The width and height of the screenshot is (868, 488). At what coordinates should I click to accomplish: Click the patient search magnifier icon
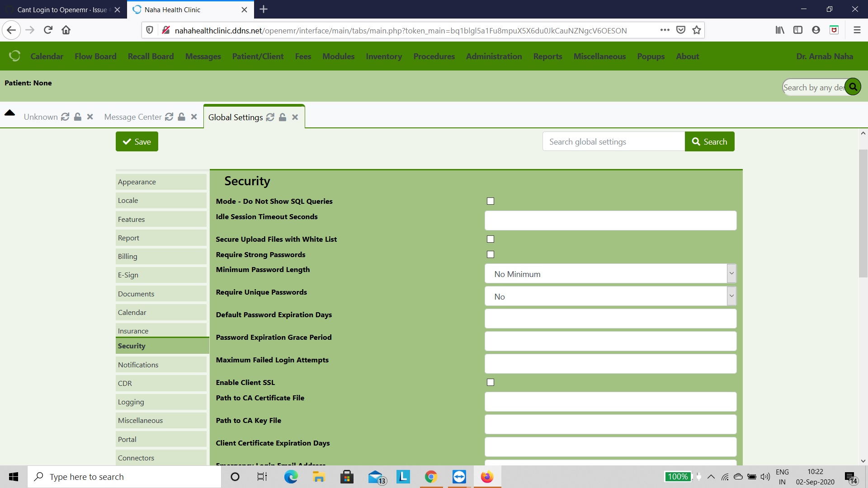click(853, 86)
